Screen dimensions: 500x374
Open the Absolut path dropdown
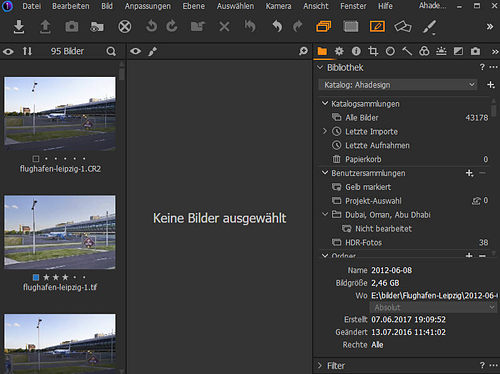[x=433, y=307]
